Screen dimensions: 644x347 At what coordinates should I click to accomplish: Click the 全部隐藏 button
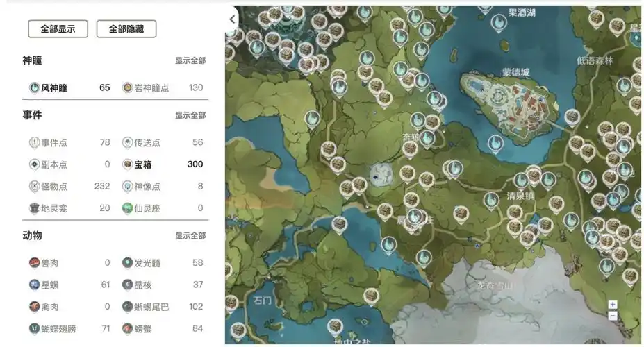click(x=126, y=28)
